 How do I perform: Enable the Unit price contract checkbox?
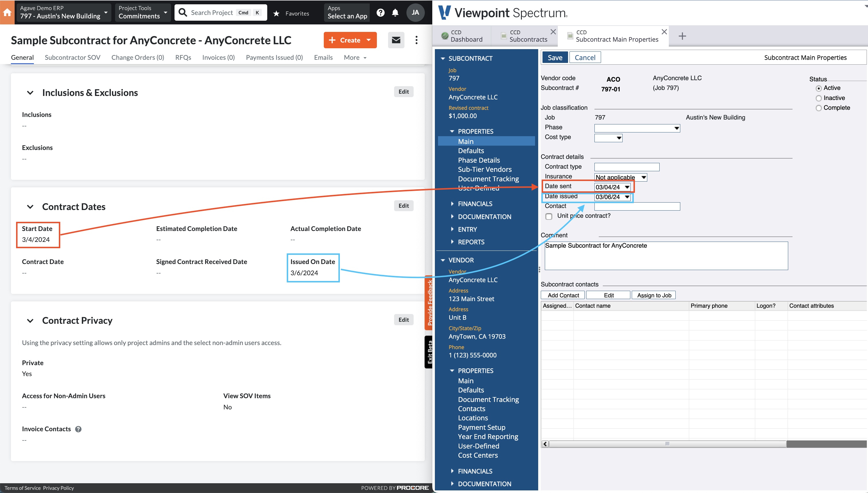pos(548,215)
